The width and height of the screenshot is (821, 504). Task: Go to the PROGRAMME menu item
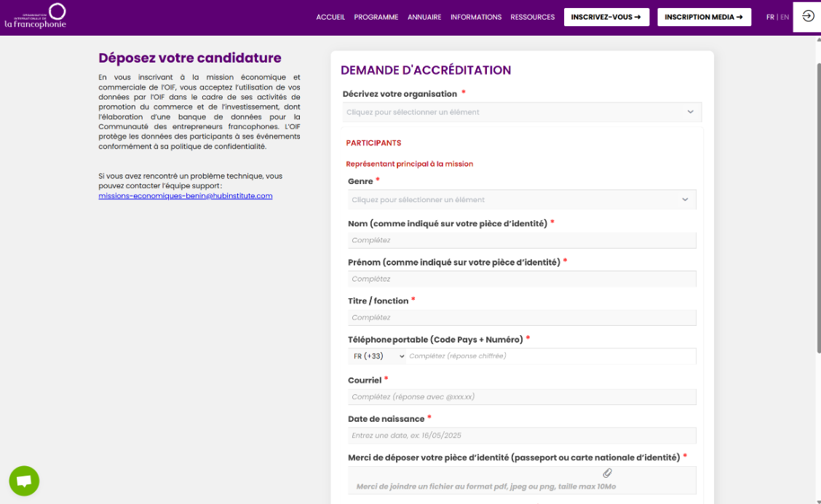pyautogui.click(x=376, y=17)
